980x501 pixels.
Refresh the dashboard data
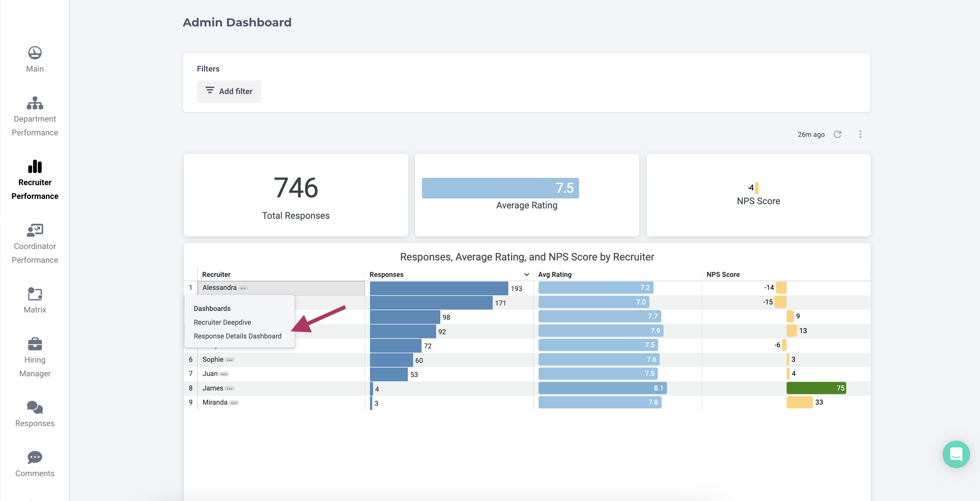click(837, 134)
